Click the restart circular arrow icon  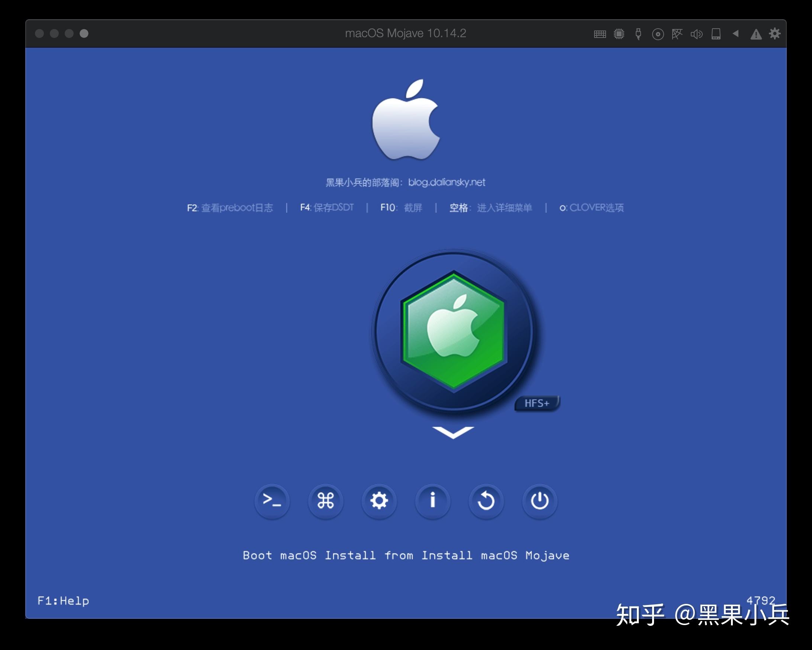486,501
